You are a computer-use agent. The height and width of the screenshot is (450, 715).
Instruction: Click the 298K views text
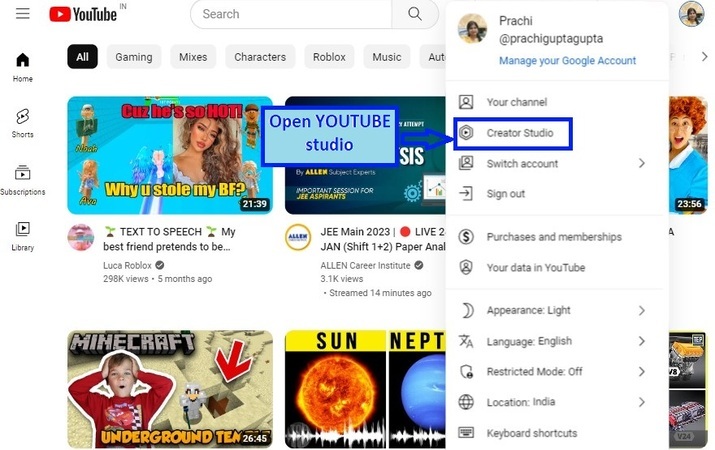coord(125,279)
